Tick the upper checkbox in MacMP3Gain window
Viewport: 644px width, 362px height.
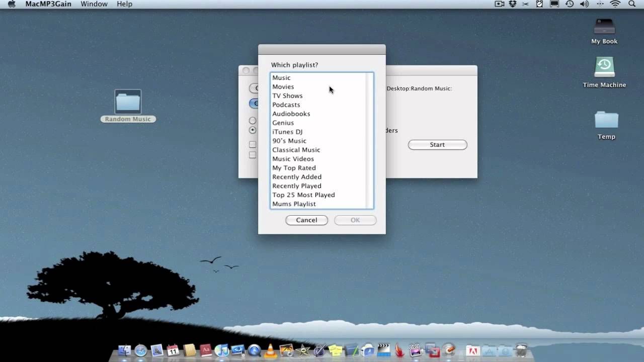(x=253, y=145)
